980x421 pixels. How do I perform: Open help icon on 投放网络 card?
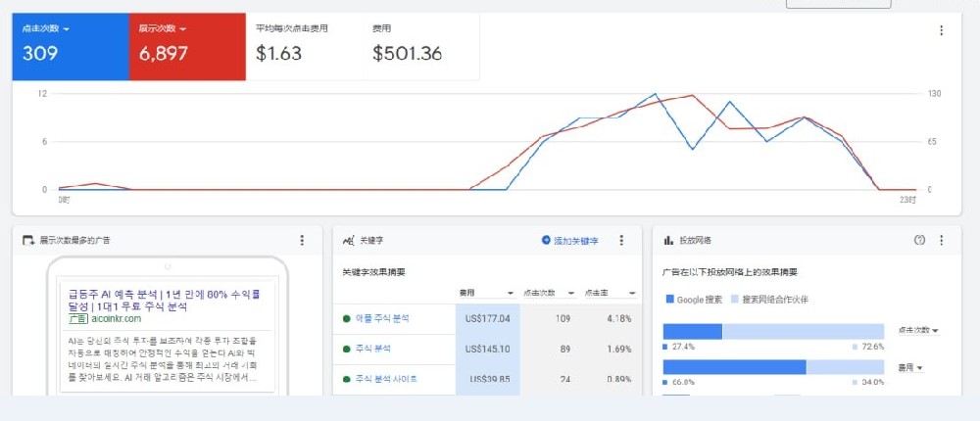pos(919,240)
